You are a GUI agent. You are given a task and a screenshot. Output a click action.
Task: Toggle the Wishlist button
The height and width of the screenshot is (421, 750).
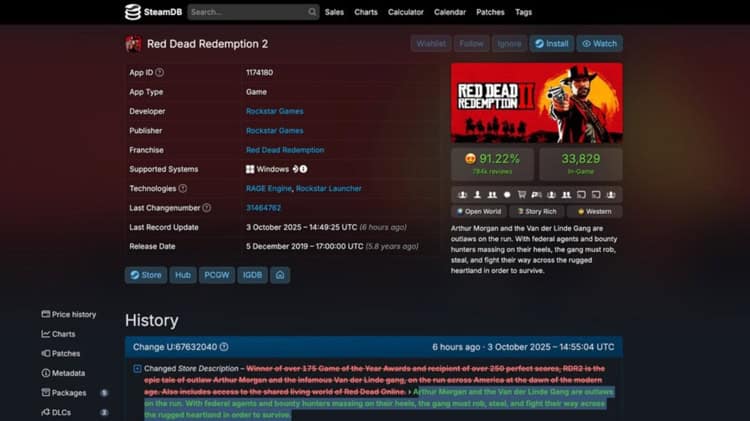tap(430, 44)
